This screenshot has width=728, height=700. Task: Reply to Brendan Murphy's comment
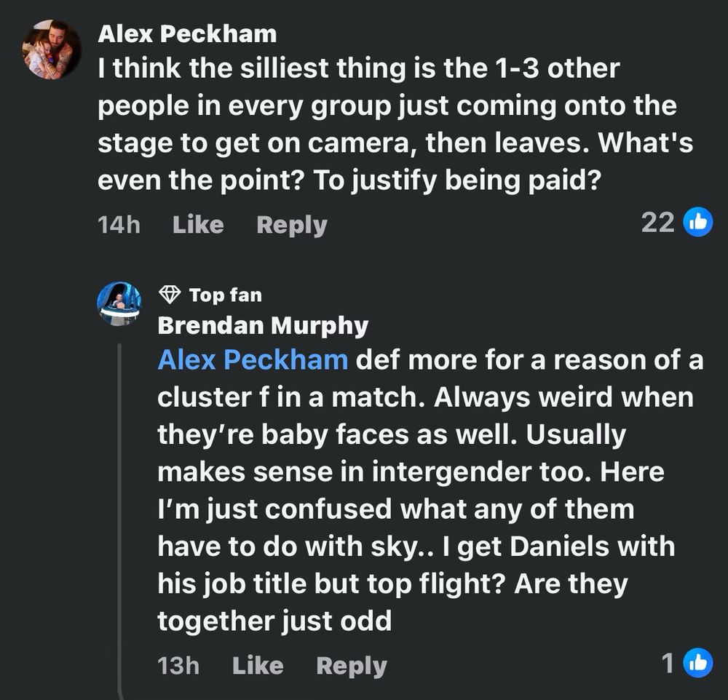(x=352, y=665)
